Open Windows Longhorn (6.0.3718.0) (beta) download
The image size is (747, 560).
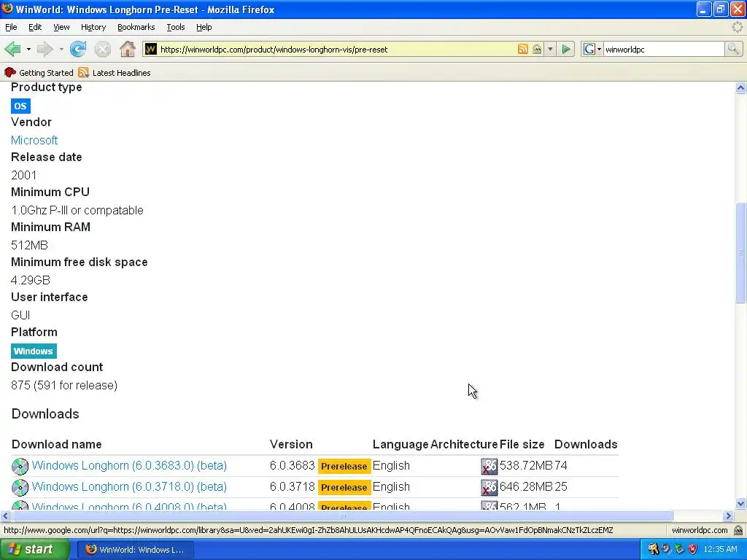(129, 486)
